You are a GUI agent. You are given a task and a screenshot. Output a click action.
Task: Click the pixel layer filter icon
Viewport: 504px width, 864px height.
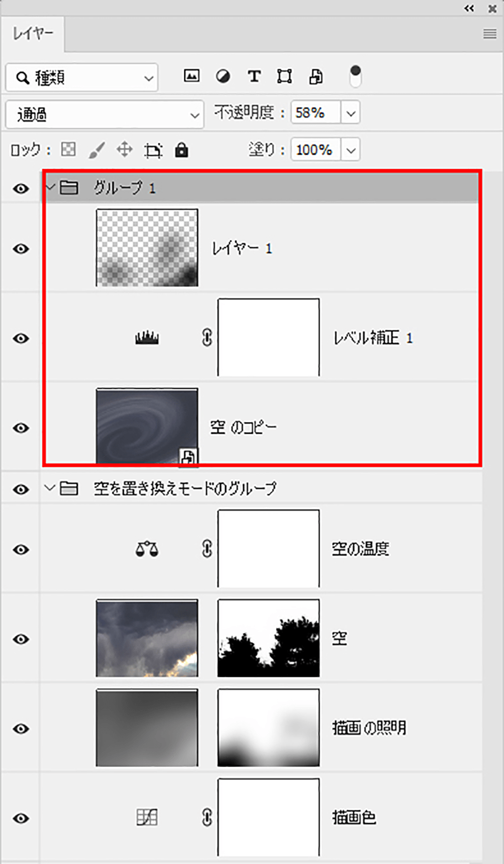point(192,76)
